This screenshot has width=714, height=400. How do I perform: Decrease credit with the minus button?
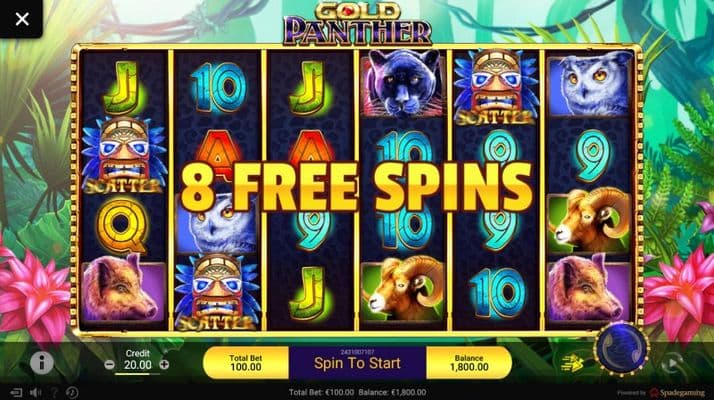coord(109,364)
